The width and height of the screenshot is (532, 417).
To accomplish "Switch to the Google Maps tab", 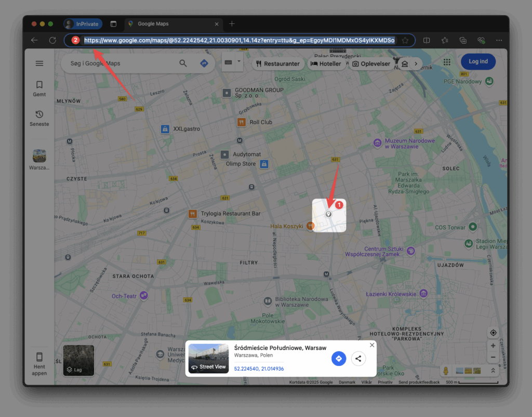I will click(174, 24).
